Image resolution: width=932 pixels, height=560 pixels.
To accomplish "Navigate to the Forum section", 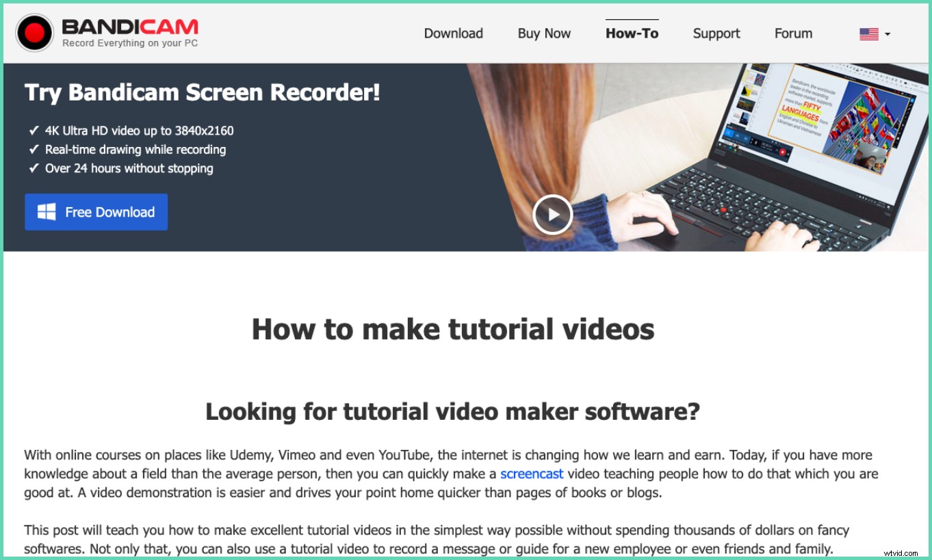I will [792, 33].
